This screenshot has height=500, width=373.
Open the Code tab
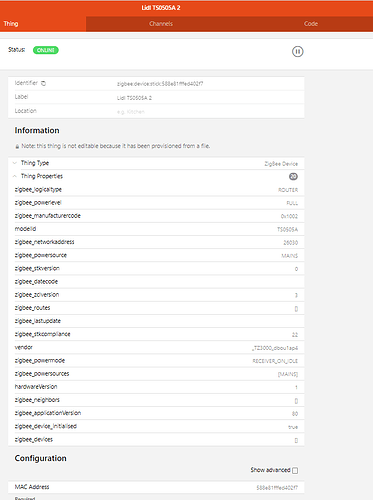click(310, 24)
